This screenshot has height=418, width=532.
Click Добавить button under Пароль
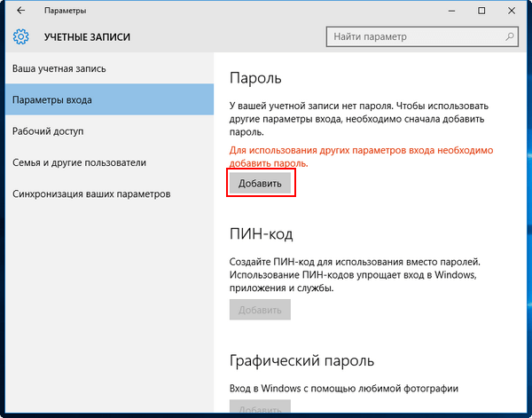[260, 184]
